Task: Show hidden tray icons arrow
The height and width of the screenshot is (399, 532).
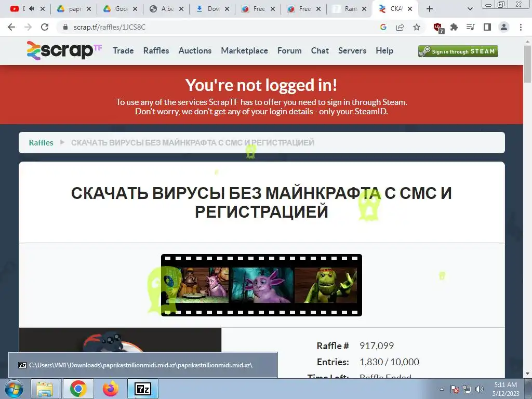Action: (442, 389)
